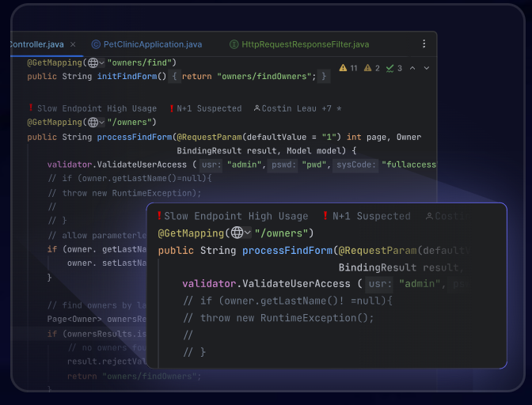Click the "// allow parameterle" comment
The width and height of the screenshot is (532, 405).
tap(97, 236)
